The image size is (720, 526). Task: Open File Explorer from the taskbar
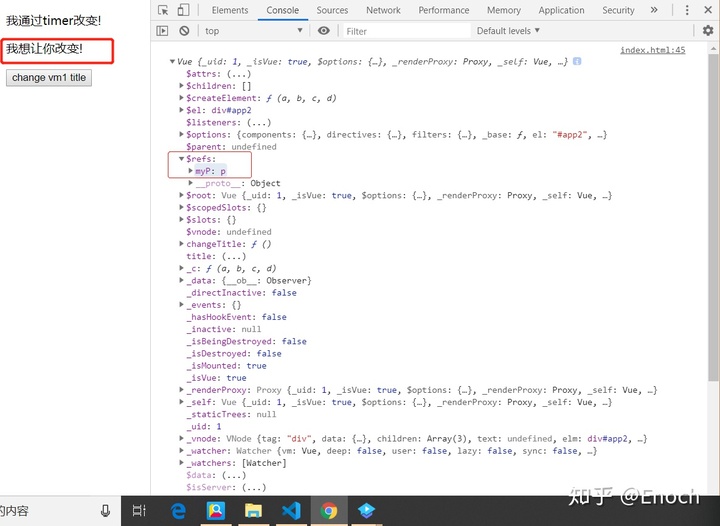(253, 510)
